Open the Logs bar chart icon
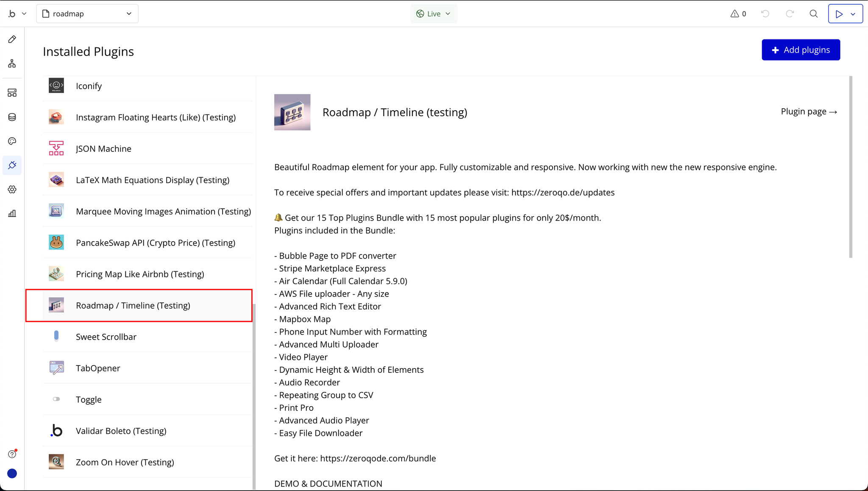The height and width of the screenshot is (491, 868). click(12, 213)
